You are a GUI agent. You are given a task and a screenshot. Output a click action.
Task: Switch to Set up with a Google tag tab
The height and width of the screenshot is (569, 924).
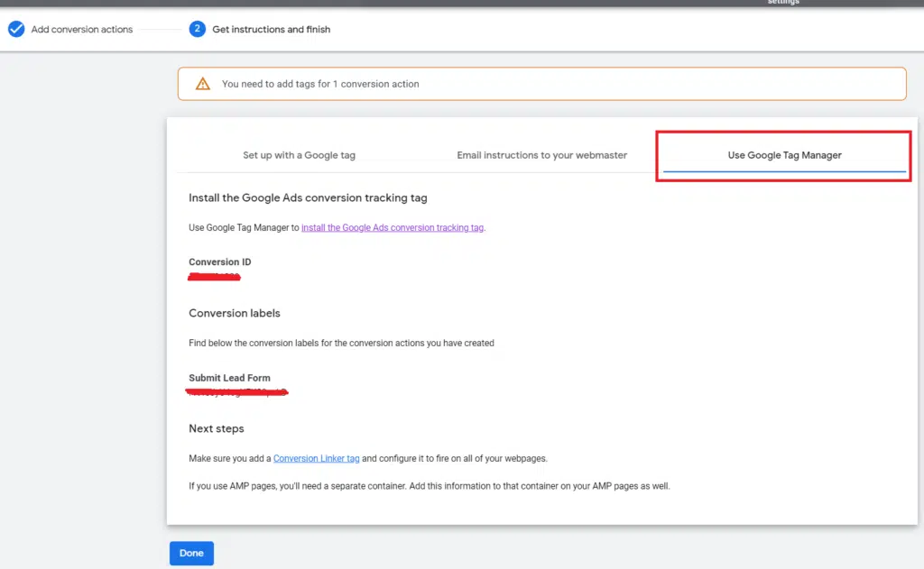coord(299,155)
